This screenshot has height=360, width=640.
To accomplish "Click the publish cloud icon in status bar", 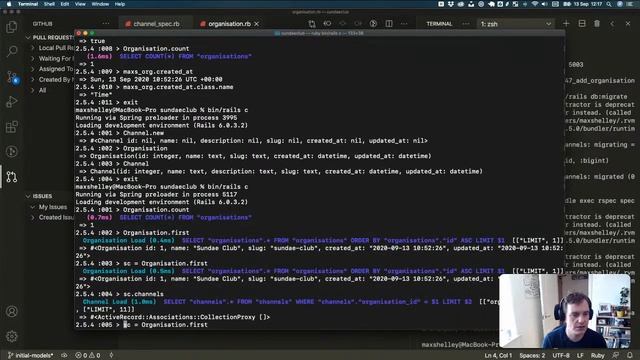I will [64, 356].
